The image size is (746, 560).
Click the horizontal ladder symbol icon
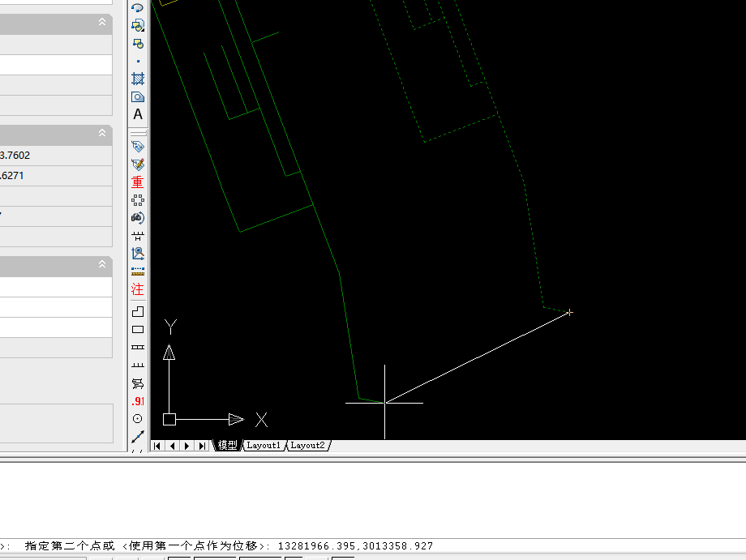[138, 348]
